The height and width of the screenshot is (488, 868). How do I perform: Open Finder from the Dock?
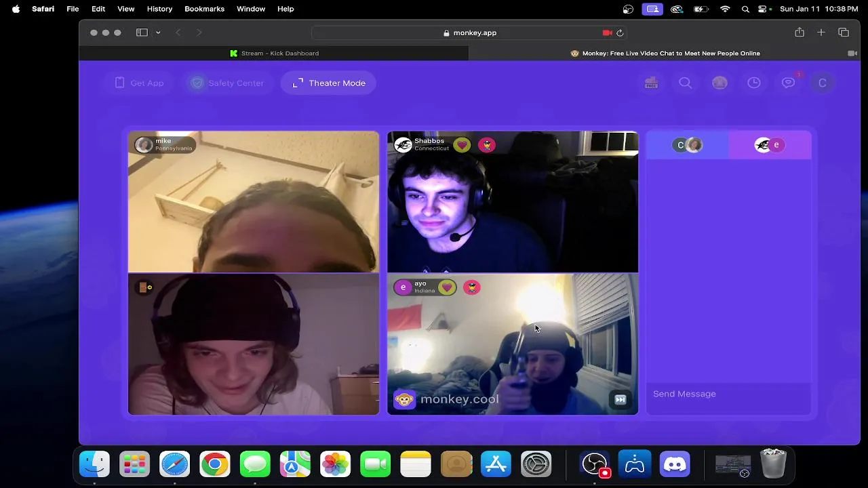coord(94,464)
